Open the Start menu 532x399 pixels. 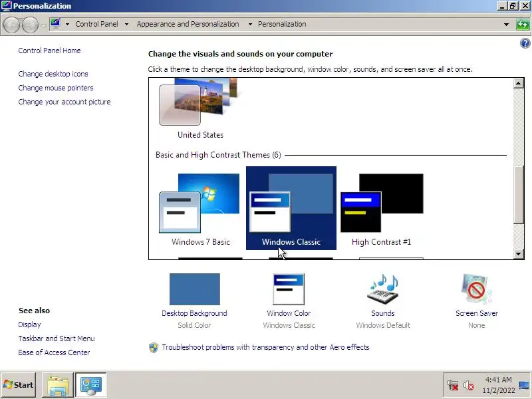click(x=19, y=385)
